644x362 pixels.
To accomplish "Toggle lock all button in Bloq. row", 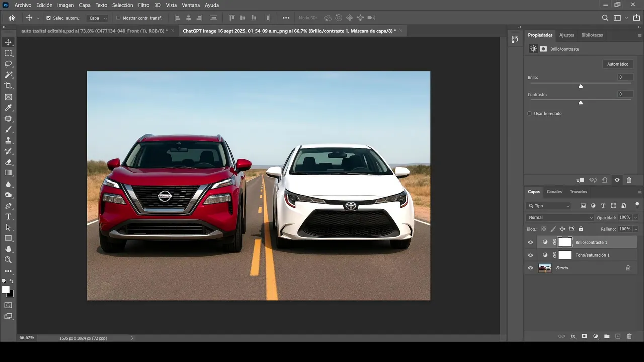I will pyautogui.click(x=581, y=229).
